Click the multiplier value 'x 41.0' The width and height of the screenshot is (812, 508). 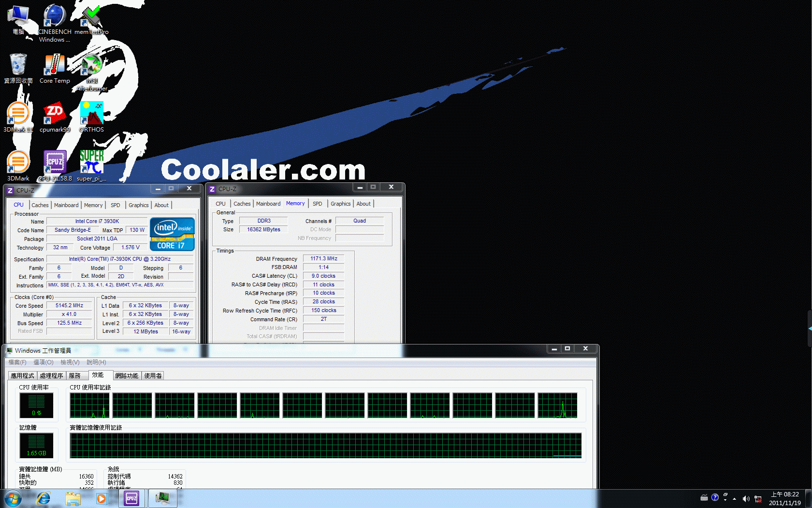(69, 314)
